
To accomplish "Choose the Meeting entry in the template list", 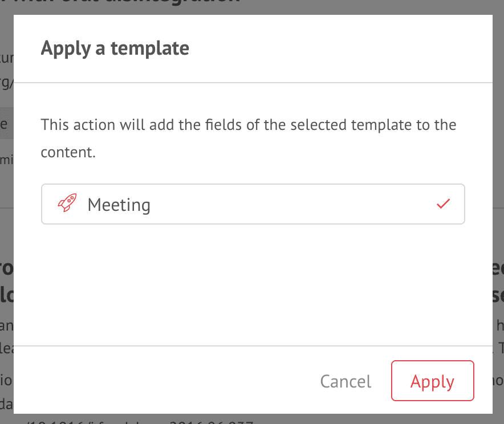I will pyautogui.click(x=253, y=204).
